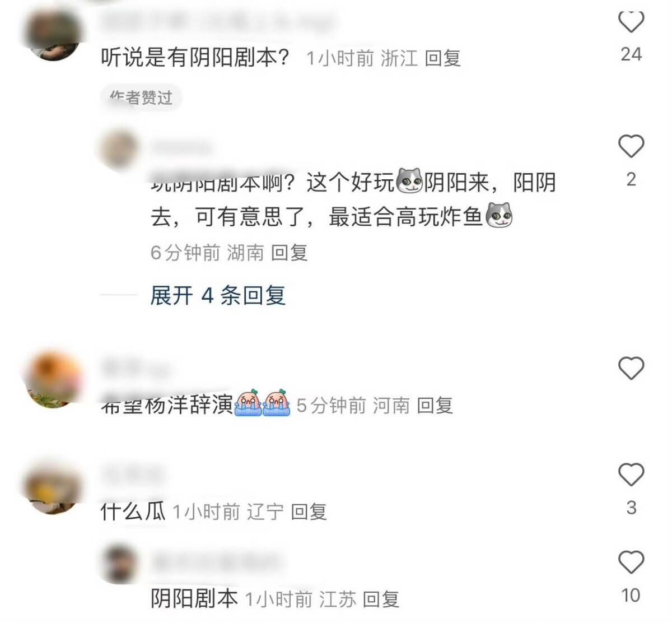Like the 什么瓜 comment
The width and height of the screenshot is (672, 623).
pos(631,475)
